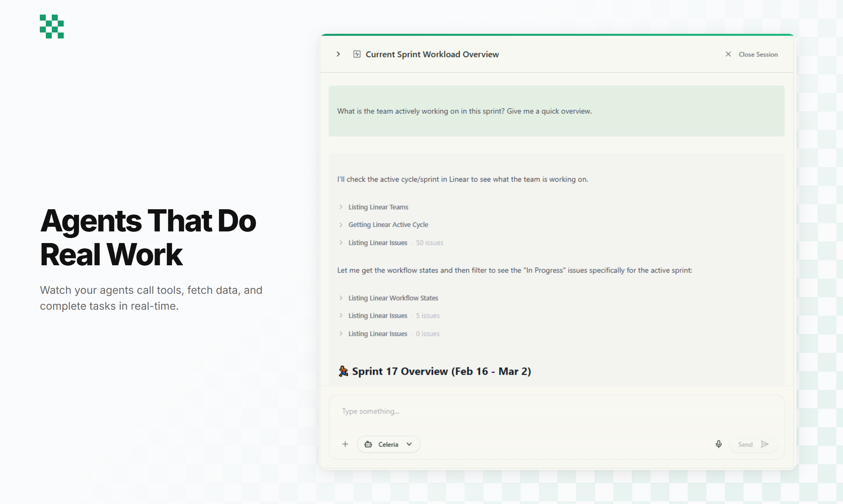Click the microphone voice input icon
Image resolution: width=843 pixels, height=504 pixels.
[x=719, y=444]
